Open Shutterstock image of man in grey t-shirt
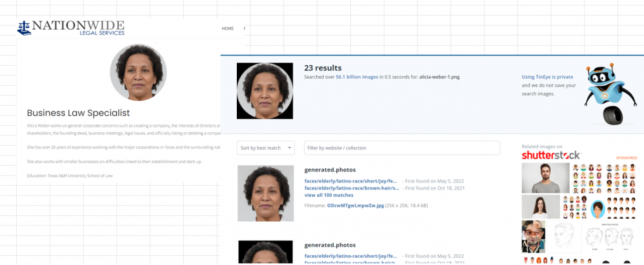This screenshot has width=644, height=265. [x=545, y=177]
